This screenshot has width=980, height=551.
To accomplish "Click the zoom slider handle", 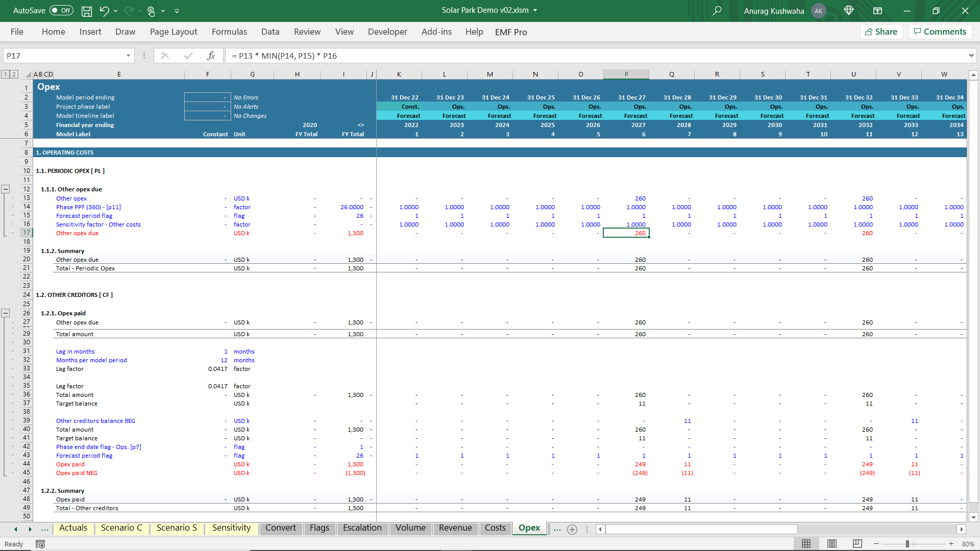I will point(908,544).
